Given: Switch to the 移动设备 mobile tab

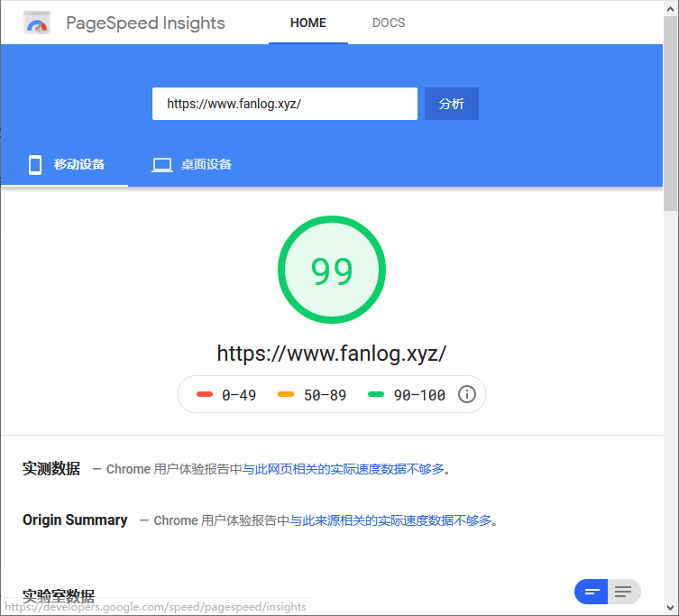Looking at the screenshot, I should (x=65, y=165).
